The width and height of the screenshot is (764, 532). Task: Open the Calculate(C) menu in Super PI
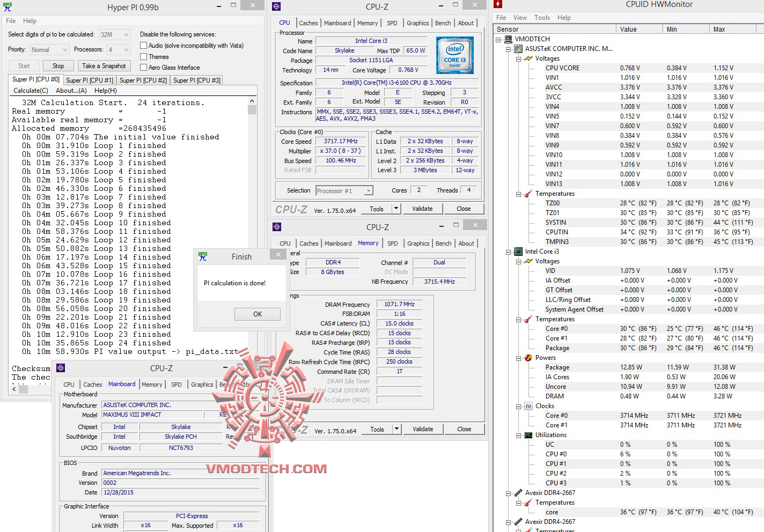(x=31, y=91)
